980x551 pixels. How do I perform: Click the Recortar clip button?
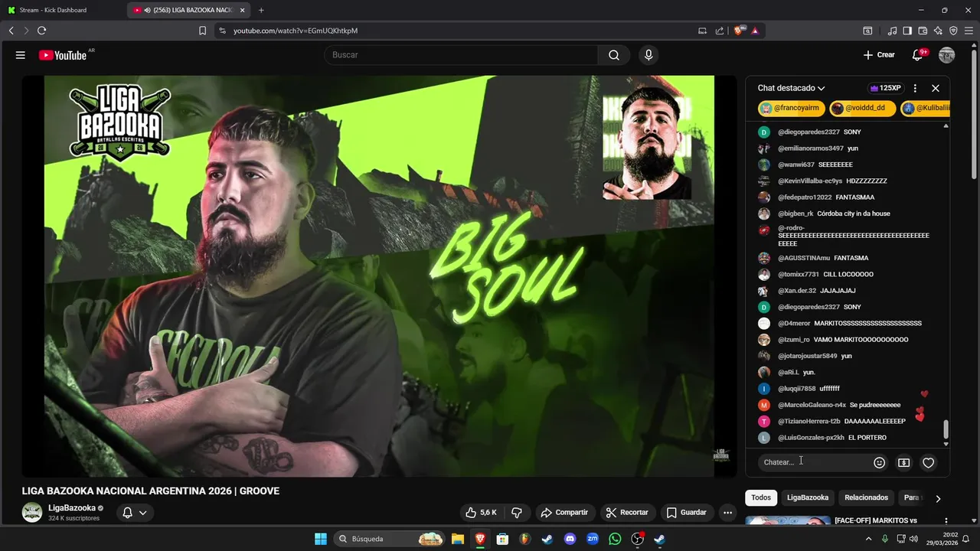click(627, 513)
